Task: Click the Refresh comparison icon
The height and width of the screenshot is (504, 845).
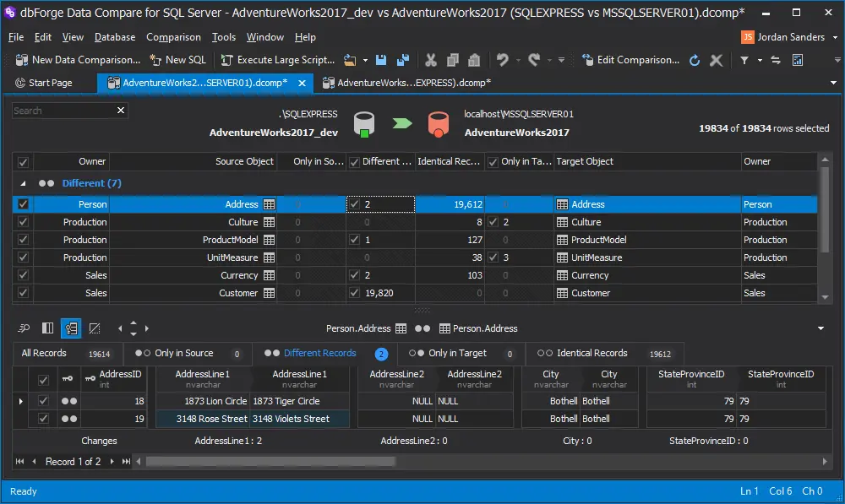Action: [x=695, y=60]
